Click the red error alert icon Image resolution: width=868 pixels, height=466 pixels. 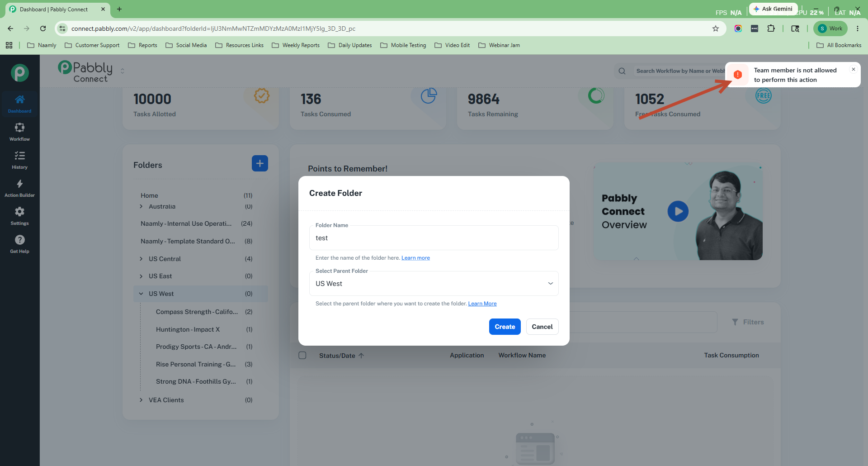738,75
